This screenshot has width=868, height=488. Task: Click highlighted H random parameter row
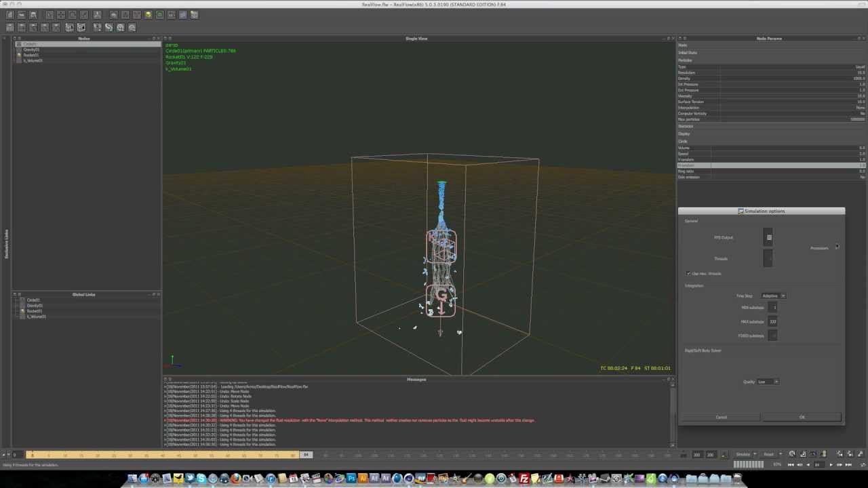[772, 165]
